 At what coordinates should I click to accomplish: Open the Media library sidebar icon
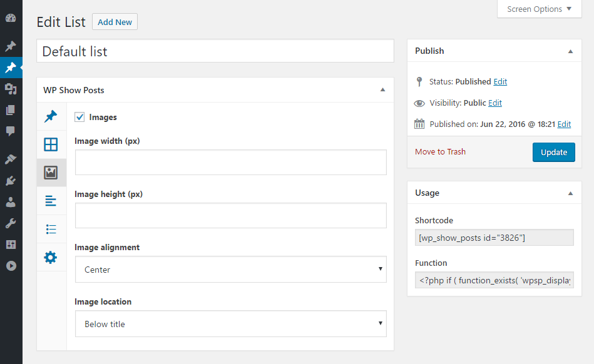click(11, 89)
